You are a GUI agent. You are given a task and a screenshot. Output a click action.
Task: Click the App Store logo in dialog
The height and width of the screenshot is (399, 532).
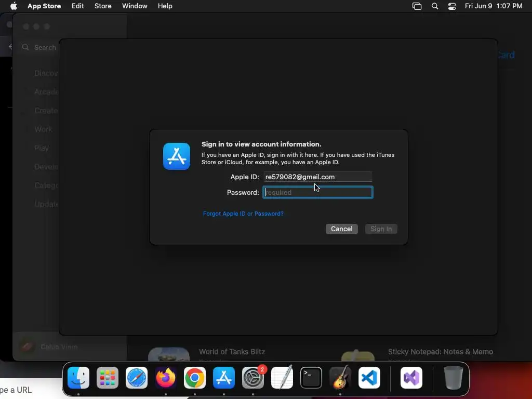click(x=177, y=156)
